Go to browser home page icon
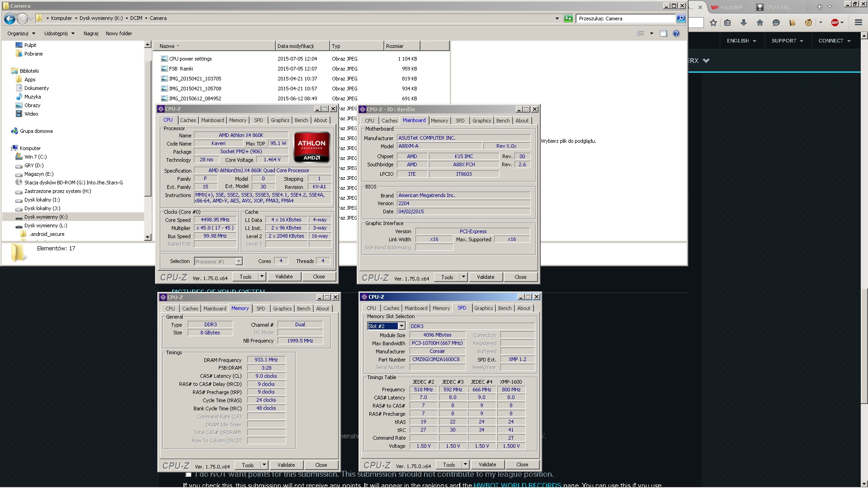The height and width of the screenshot is (488, 868). pyautogui.click(x=760, y=23)
